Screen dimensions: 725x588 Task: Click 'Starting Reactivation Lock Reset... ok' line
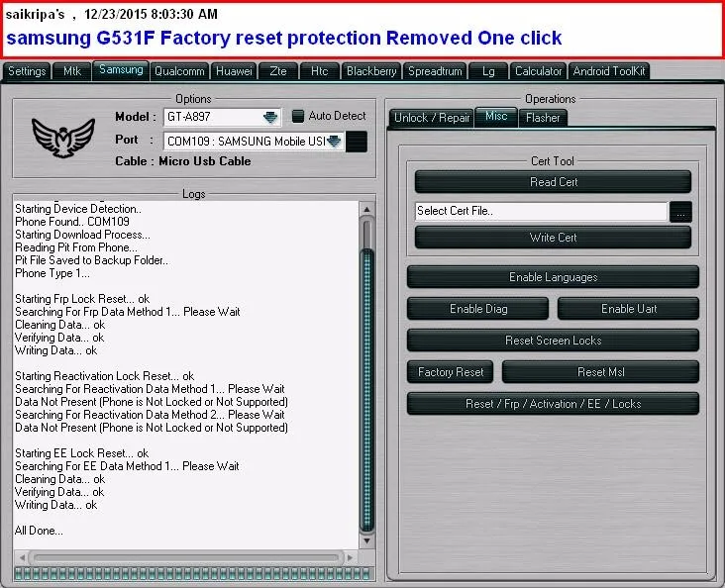coord(105,376)
